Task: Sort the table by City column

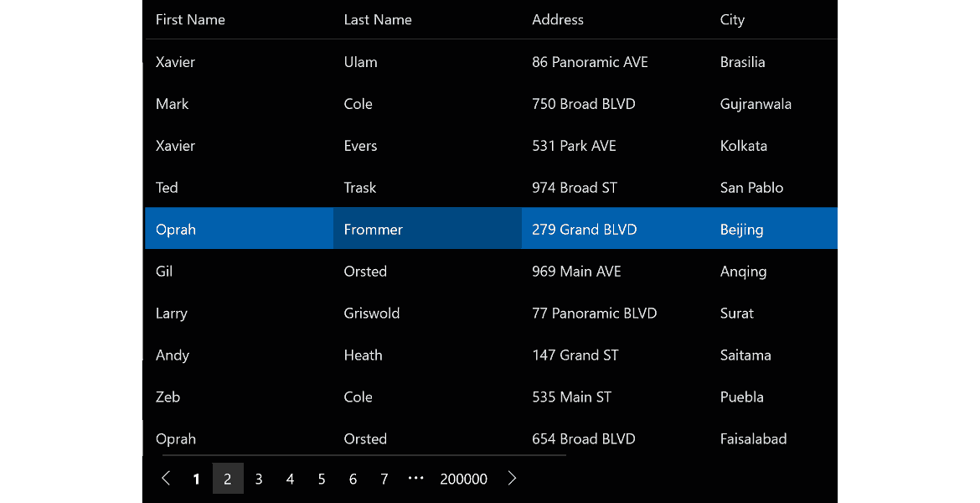Action: click(732, 19)
